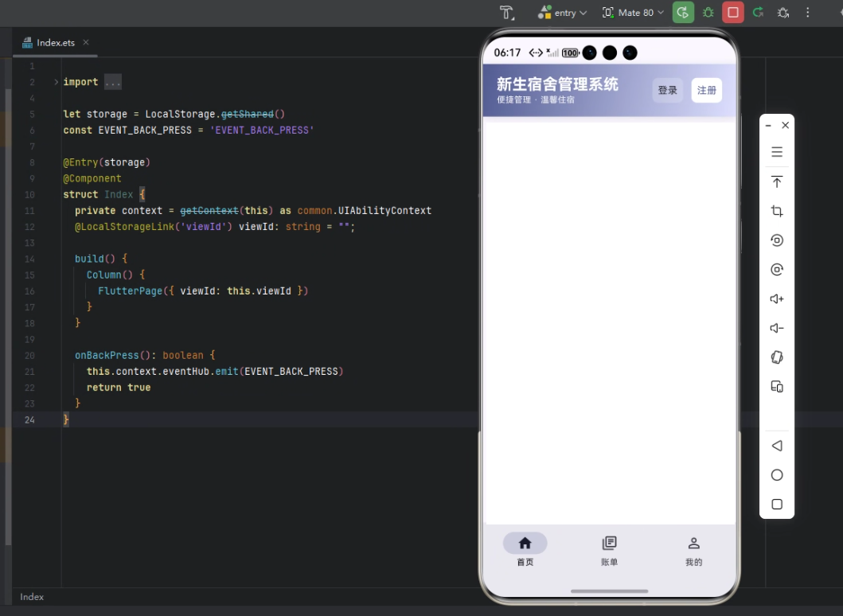Click the emit method call
This screenshot has height=616, width=843.
point(227,372)
